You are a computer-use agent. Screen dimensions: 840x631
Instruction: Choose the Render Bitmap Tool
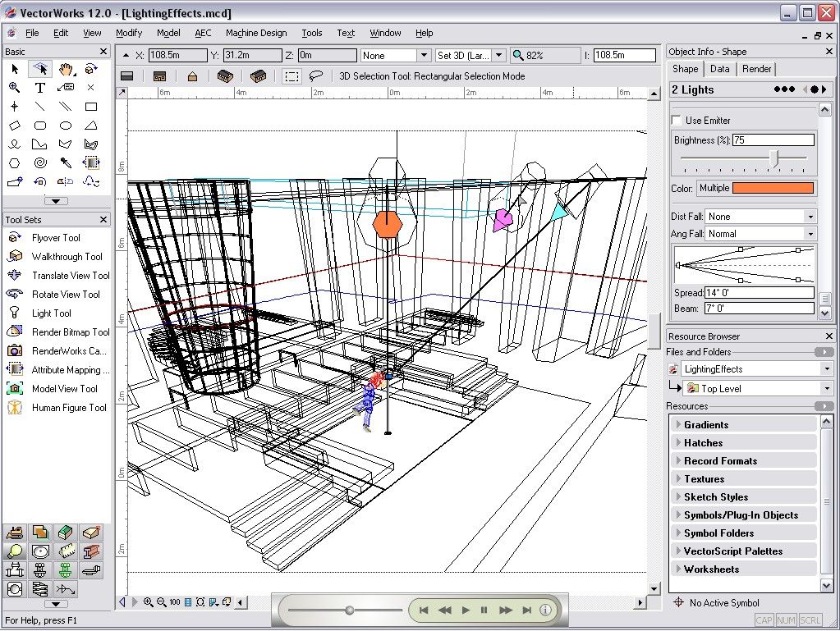70,332
